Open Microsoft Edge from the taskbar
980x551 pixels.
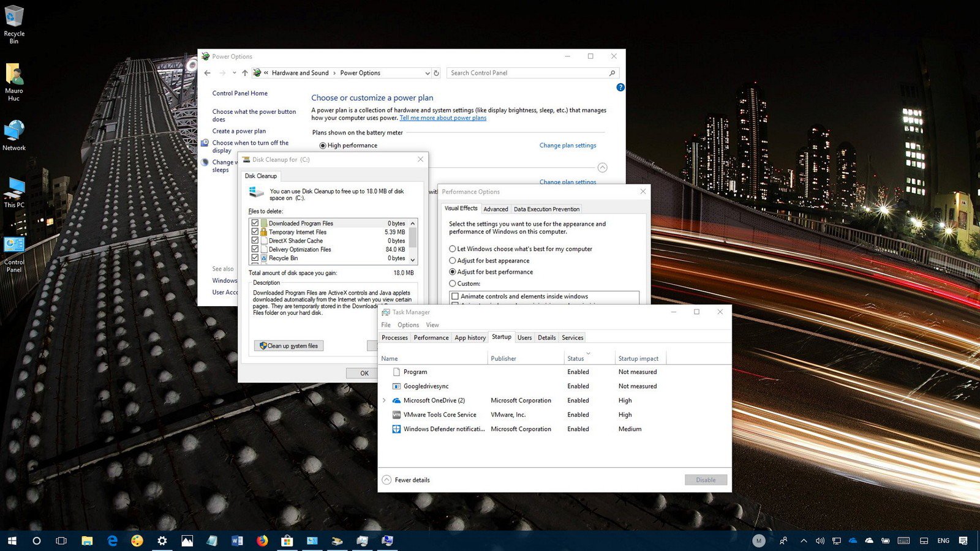pos(112,541)
